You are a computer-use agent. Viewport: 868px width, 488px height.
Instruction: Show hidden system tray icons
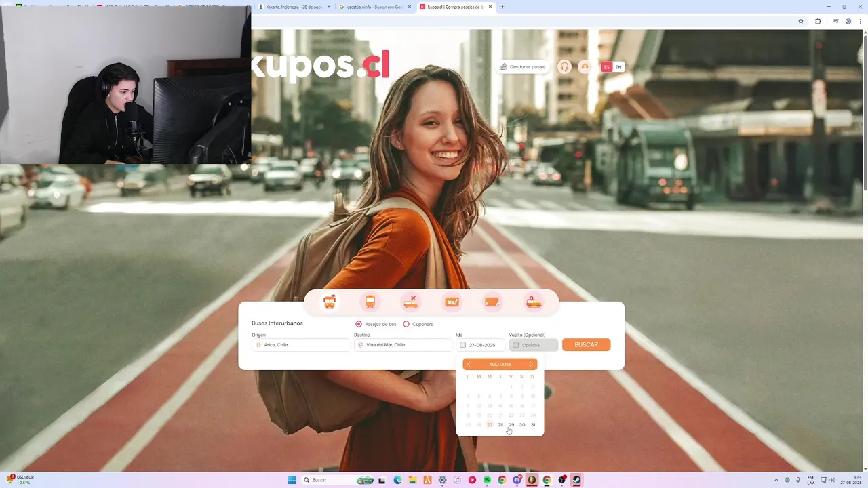pos(776,480)
